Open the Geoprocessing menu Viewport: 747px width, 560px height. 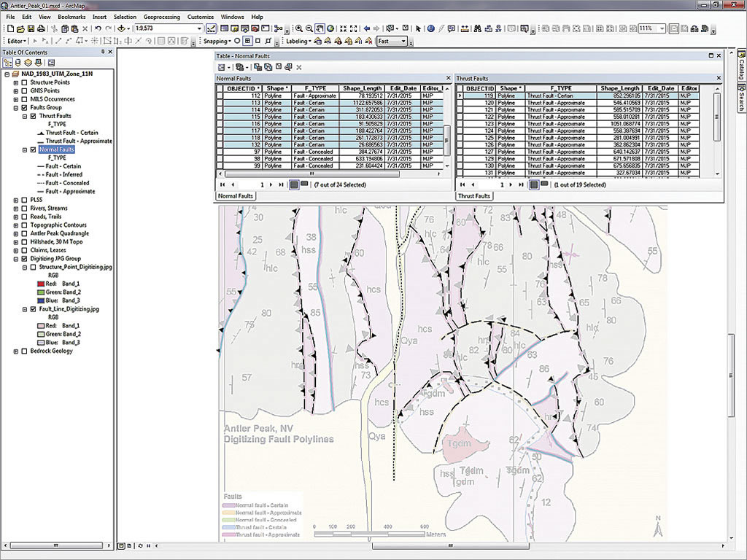click(x=162, y=16)
